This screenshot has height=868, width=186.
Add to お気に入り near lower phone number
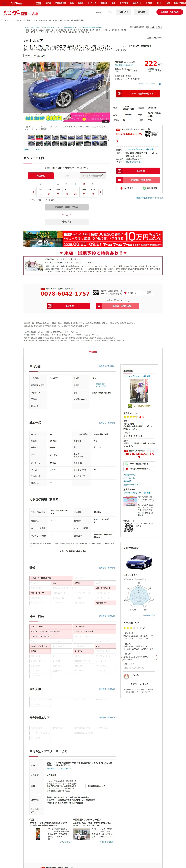(x=133, y=293)
